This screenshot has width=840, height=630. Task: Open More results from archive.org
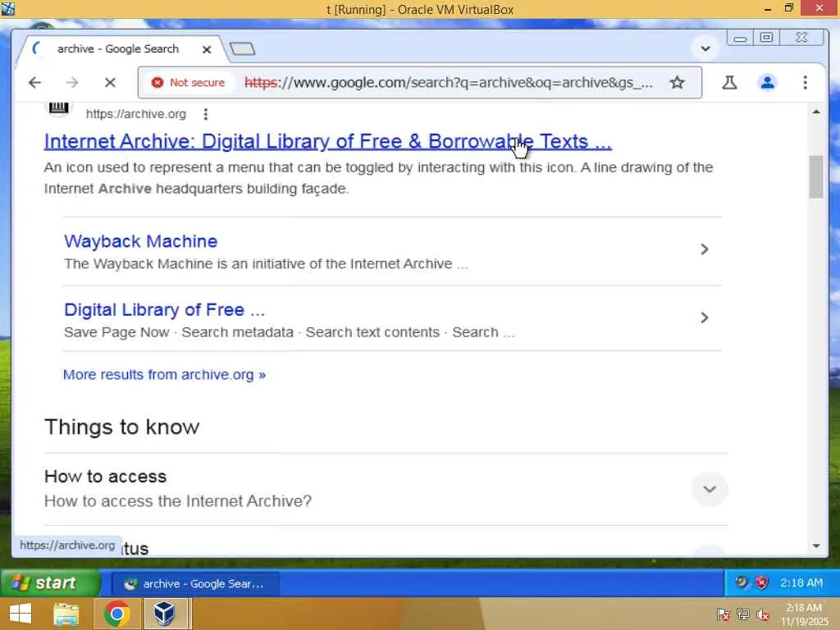click(164, 374)
